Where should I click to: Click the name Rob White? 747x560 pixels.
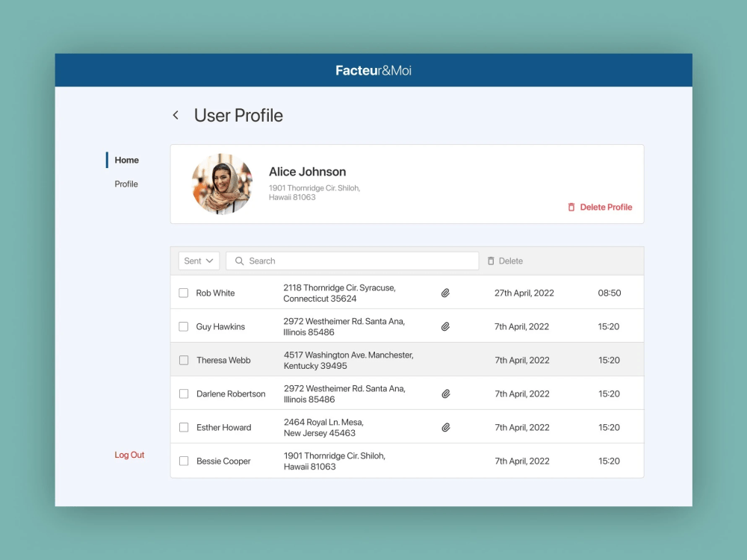coord(215,293)
